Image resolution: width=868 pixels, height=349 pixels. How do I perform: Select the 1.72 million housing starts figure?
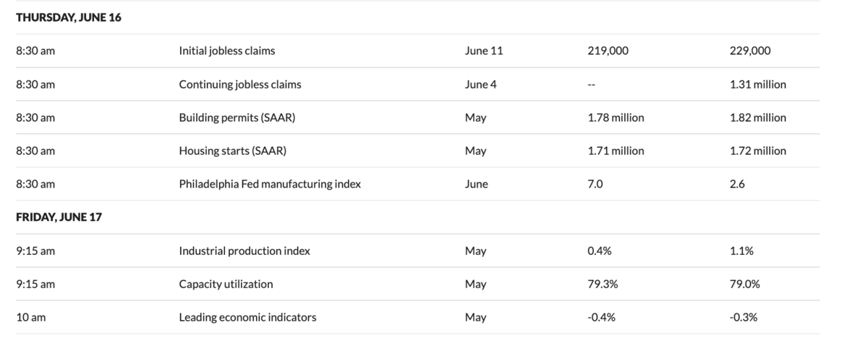757,151
